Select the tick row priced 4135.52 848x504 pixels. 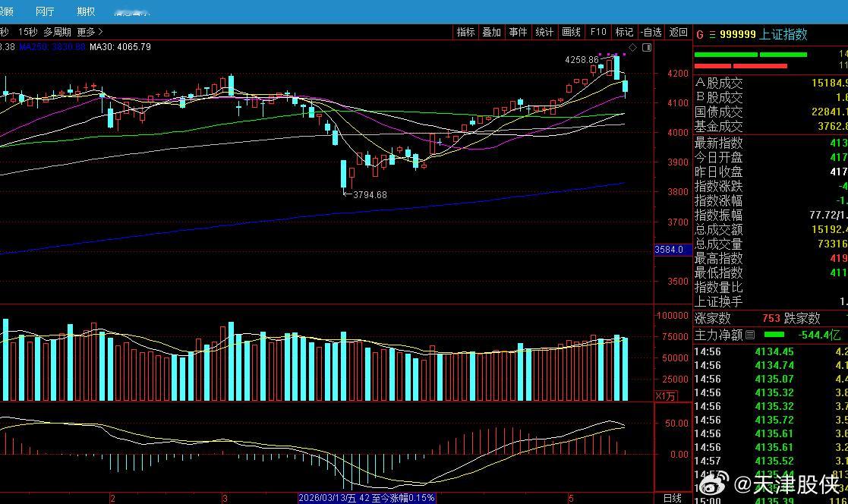(771, 461)
